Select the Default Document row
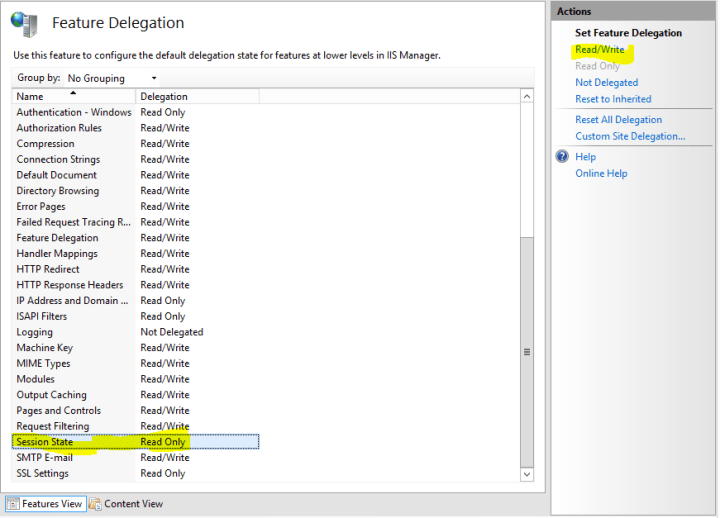This screenshot has width=720, height=518. (135, 175)
